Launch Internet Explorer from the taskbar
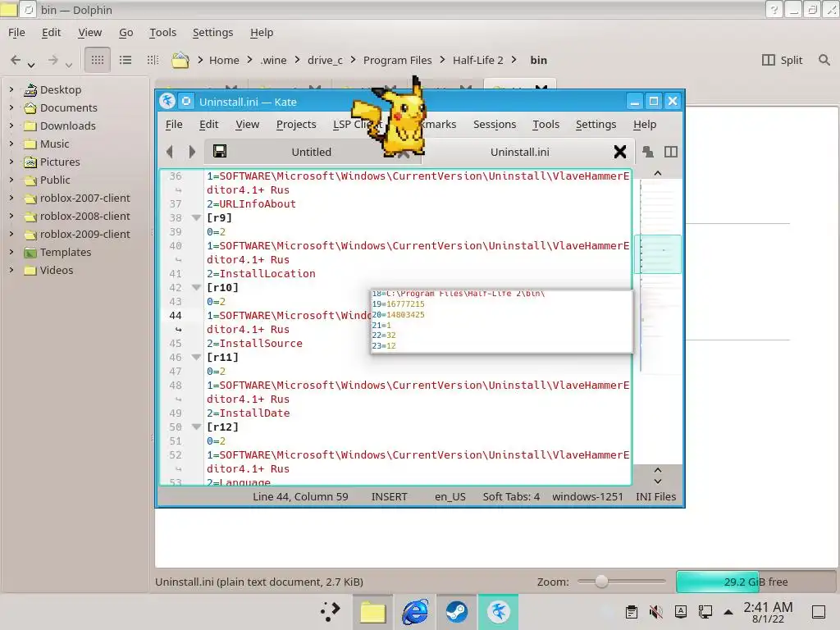The height and width of the screenshot is (630, 840). [x=415, y=611]
